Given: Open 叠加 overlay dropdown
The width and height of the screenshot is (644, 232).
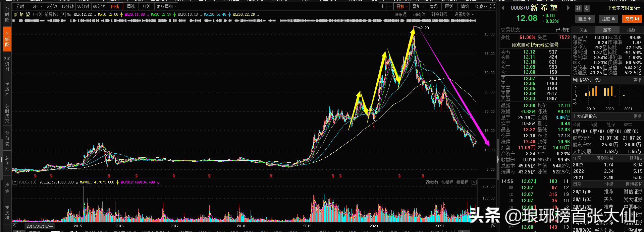Looking at the screenshot, I should [418, 6].
